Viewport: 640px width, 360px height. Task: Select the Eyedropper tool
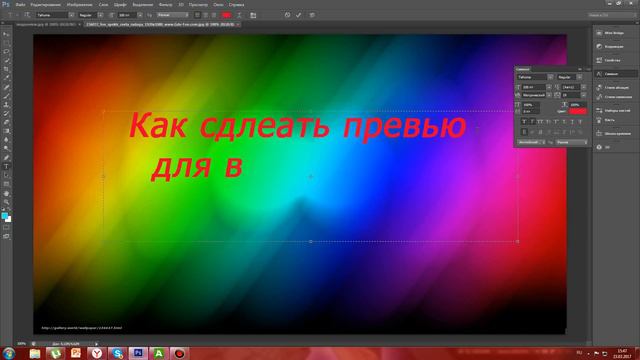[x=6, y=78]
